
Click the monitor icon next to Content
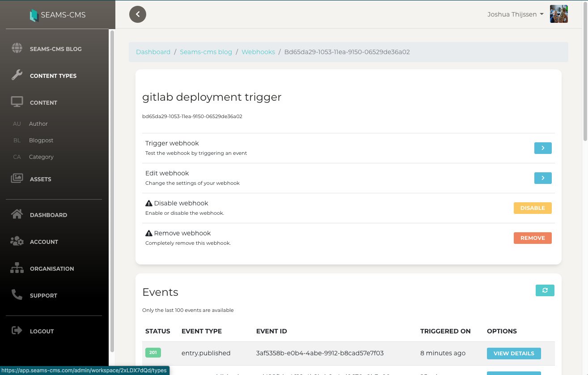(x=17, y=102)
